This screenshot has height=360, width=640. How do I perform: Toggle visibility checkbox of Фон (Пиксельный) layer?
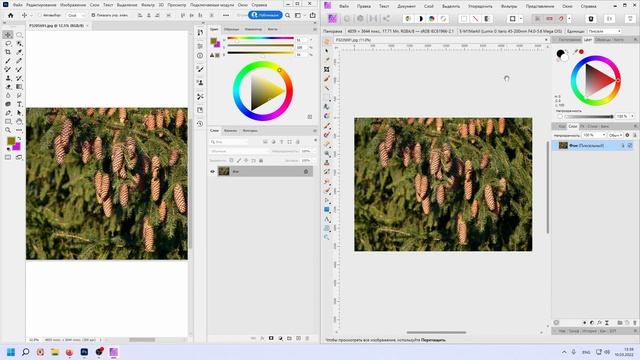[630, 145]
